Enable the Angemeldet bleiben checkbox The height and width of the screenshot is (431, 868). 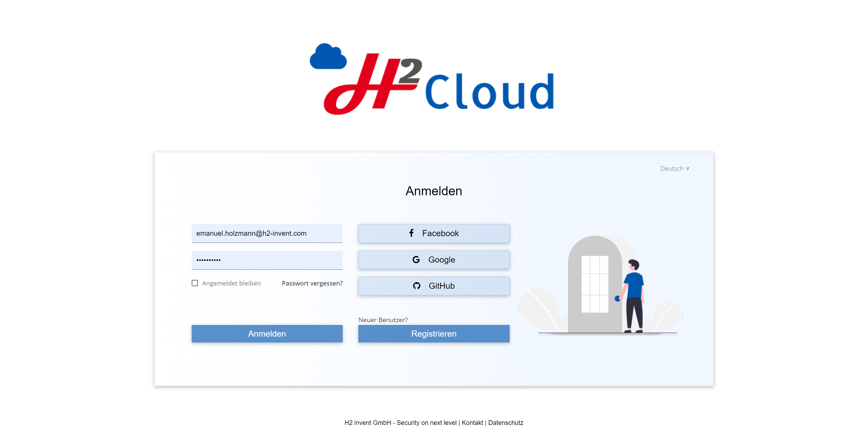point(195,283)
